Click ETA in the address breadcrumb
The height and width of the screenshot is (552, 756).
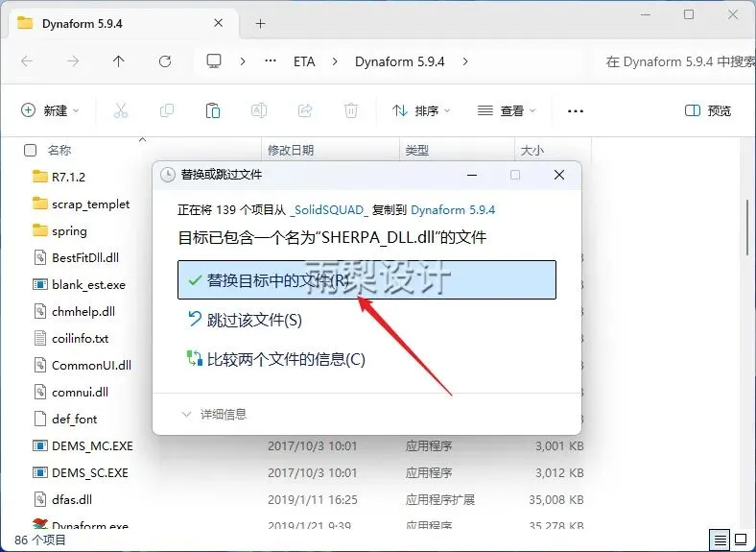[304, 61]
